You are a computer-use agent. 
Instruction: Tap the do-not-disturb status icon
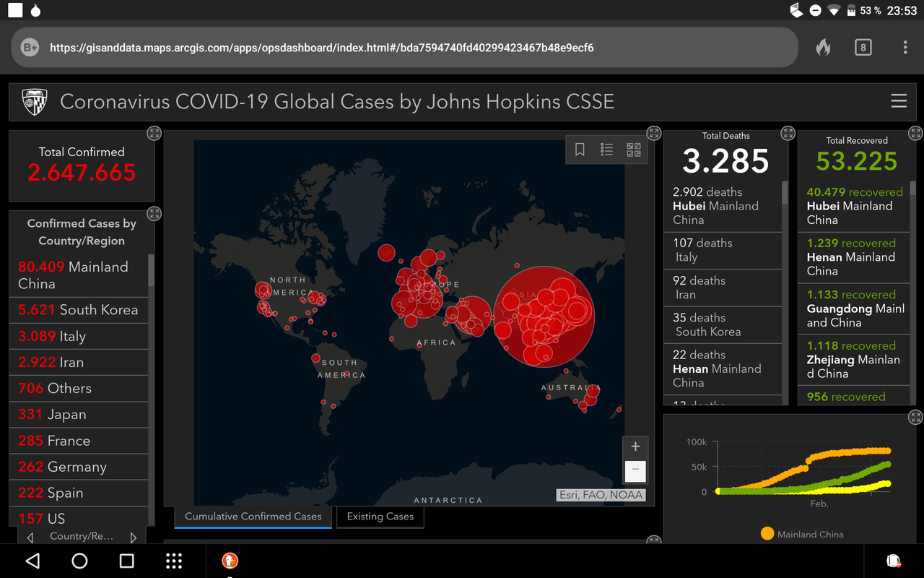click(x=815, y=11)
